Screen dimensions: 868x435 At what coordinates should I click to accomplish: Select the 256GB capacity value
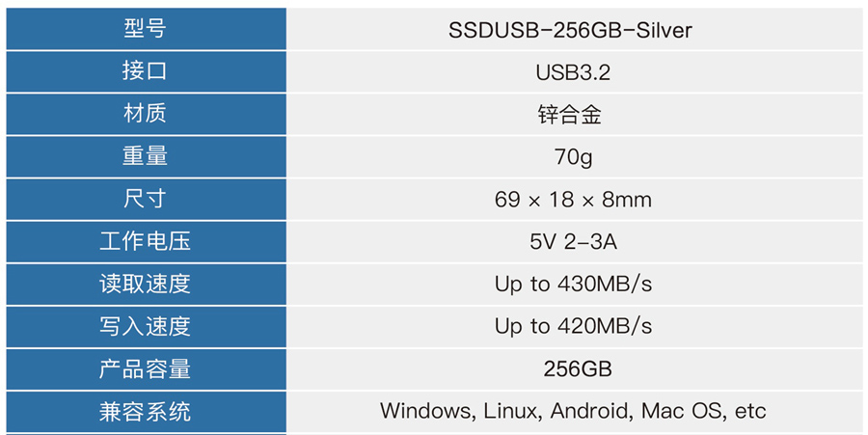(x=578, y=369)
